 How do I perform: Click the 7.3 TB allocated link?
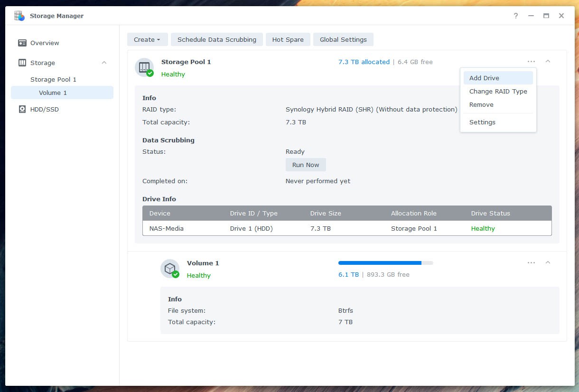click(364, 62)
